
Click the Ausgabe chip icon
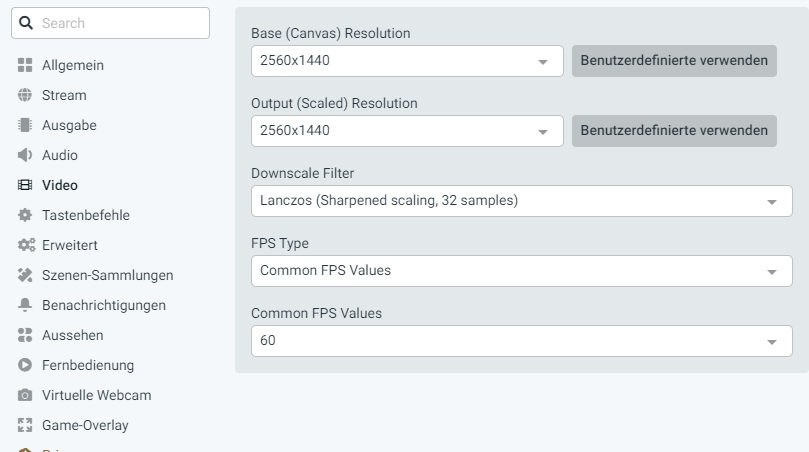coord(26,126)
